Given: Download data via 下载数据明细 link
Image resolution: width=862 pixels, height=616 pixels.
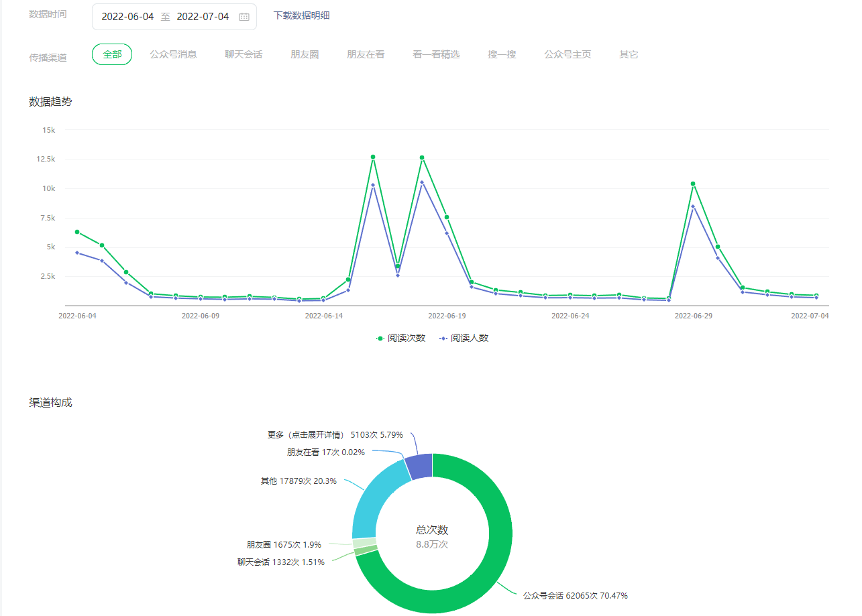Looking at the screenshot, I should [x=301, y=15].
